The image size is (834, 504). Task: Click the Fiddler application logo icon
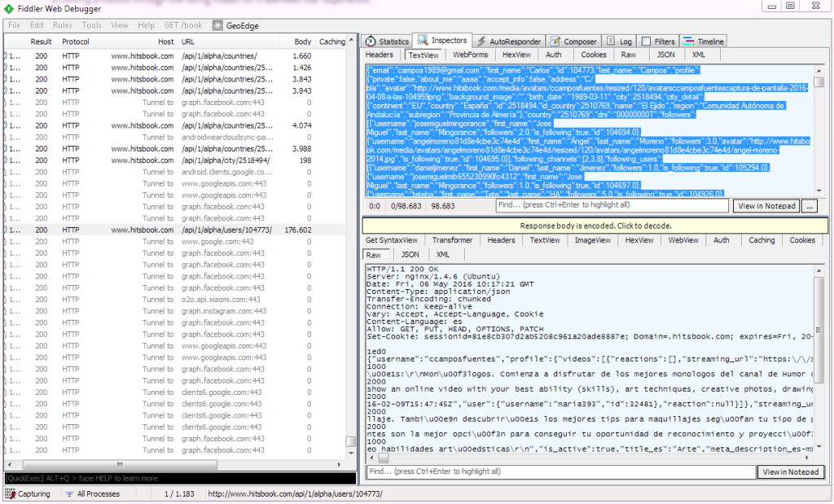point(9,9)
